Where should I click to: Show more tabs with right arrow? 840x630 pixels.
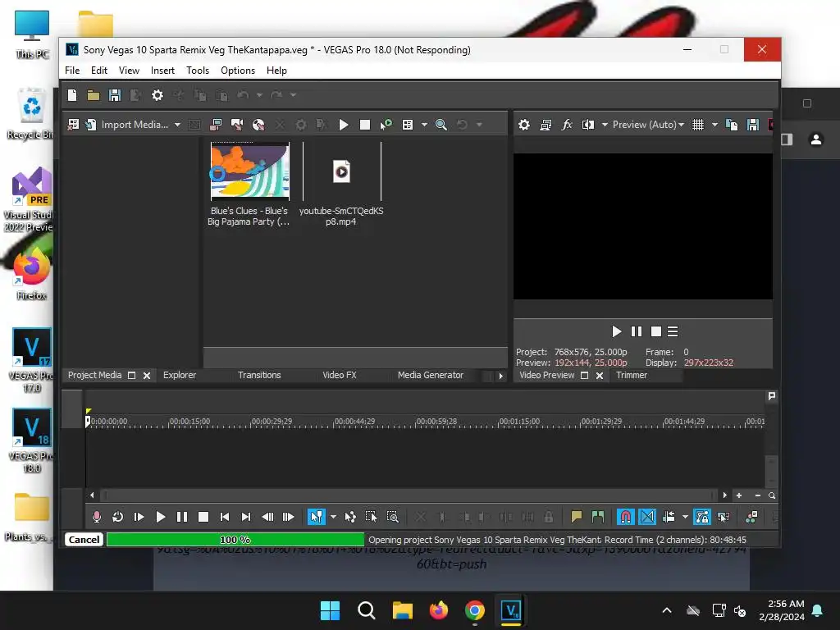tap(501, 376)
